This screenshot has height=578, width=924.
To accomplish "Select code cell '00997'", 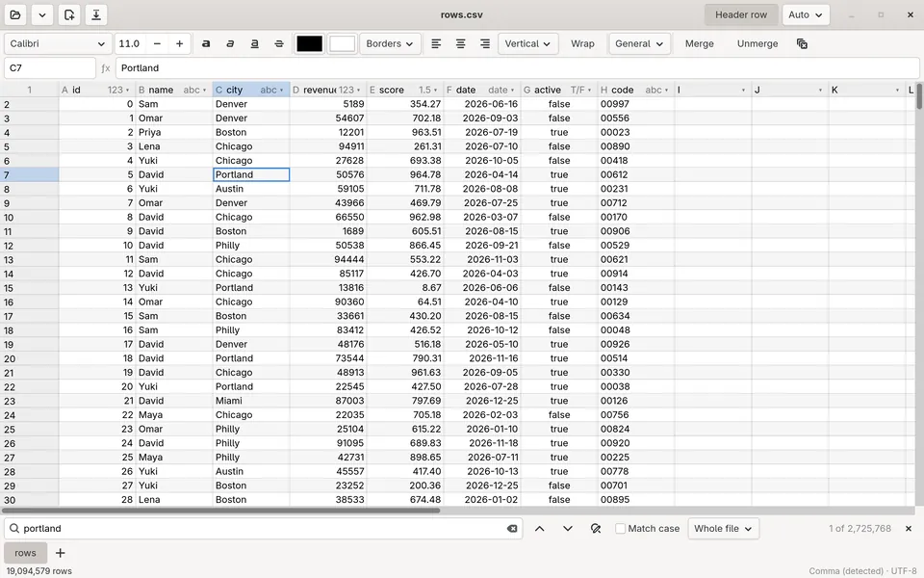I will point(636,104).
